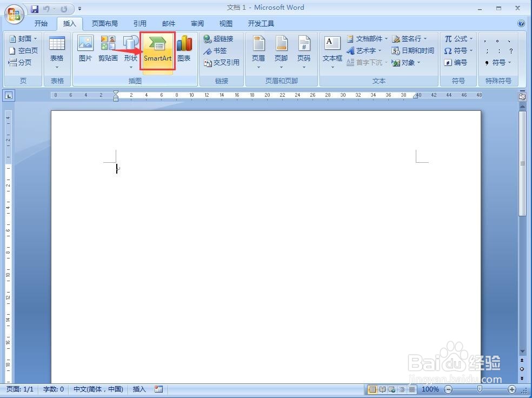Click the vertical scrollbar thumb
The height and width of the screenshot is (398, 532).
coord(522,163)
